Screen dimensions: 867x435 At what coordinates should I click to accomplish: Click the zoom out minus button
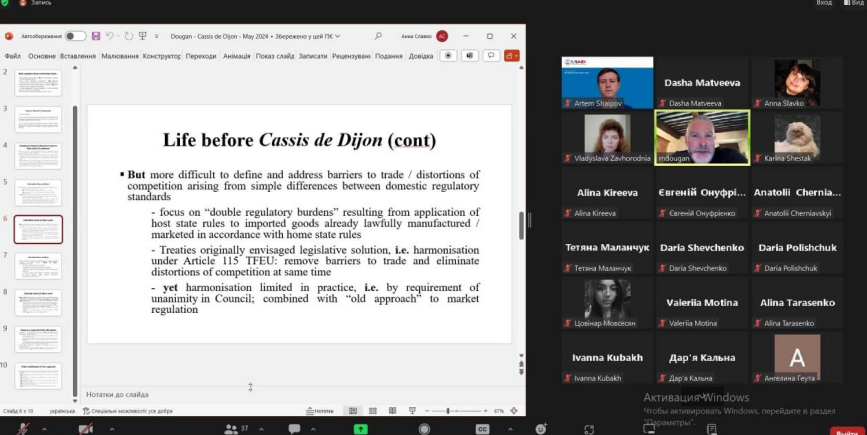click(427, 411)
